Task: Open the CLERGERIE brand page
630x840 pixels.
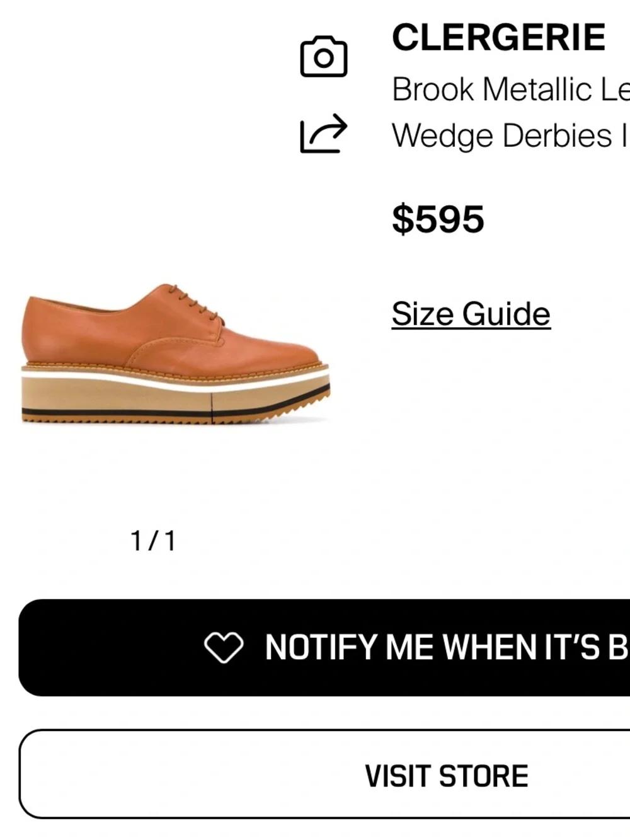Action: pos(498,37)
